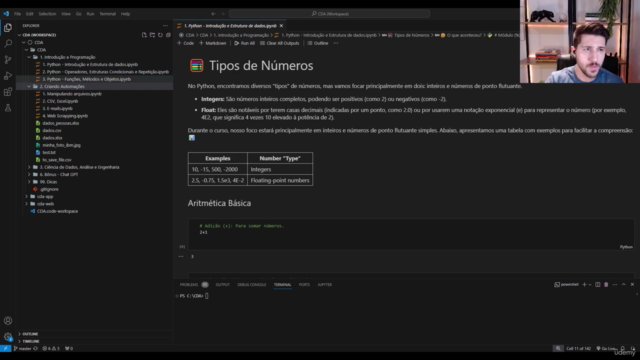Switch to the OUTPUT panel tab

222,284
